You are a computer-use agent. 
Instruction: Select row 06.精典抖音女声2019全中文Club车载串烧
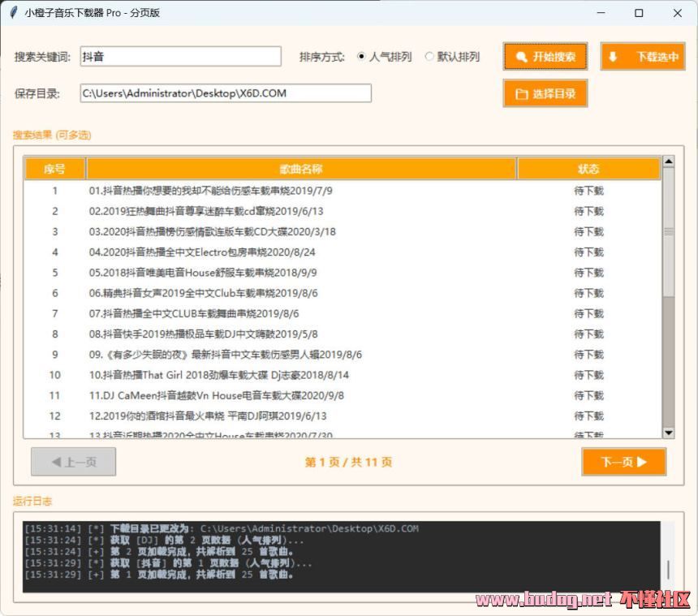[343, 293]
